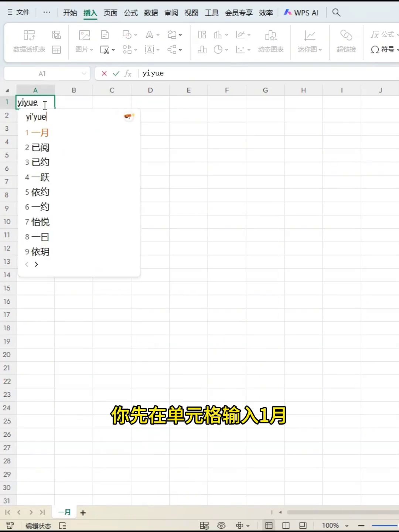Choose candidate 1 一月 from IME list

(x=37, y=133)
